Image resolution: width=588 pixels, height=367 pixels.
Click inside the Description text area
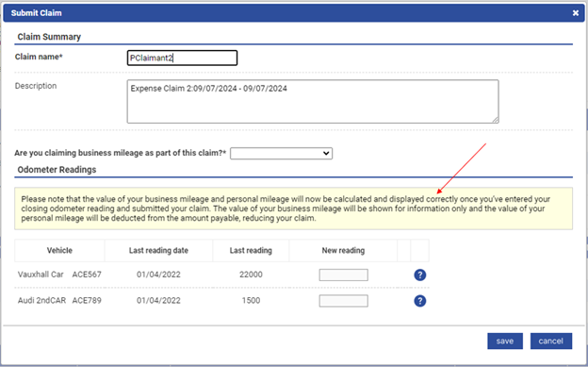313,102
